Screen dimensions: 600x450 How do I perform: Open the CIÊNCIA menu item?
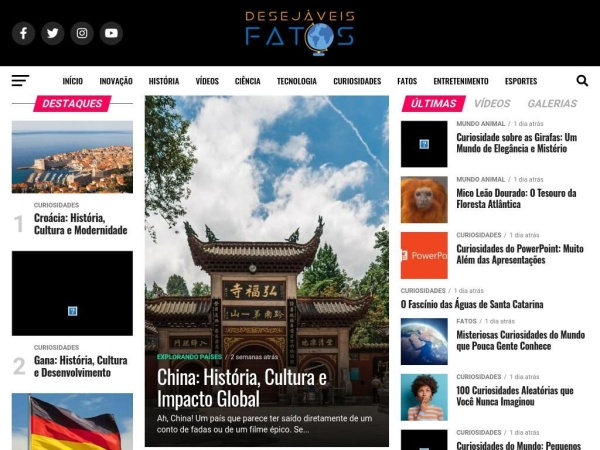point(248,81)
